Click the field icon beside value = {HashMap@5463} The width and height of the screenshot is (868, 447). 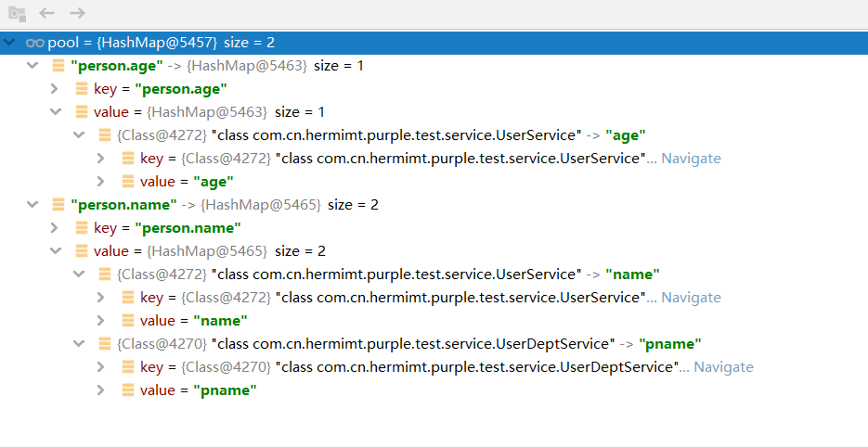click(82, 112)
